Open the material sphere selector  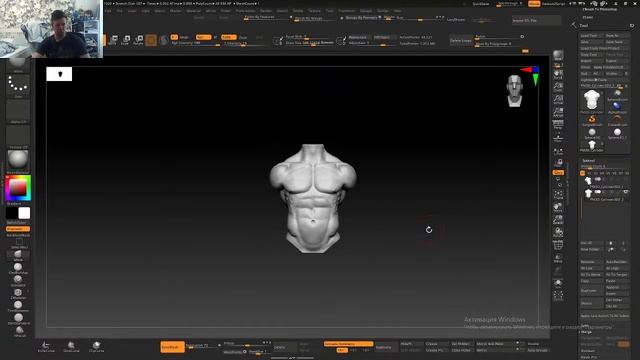click(x=18, y=161)
